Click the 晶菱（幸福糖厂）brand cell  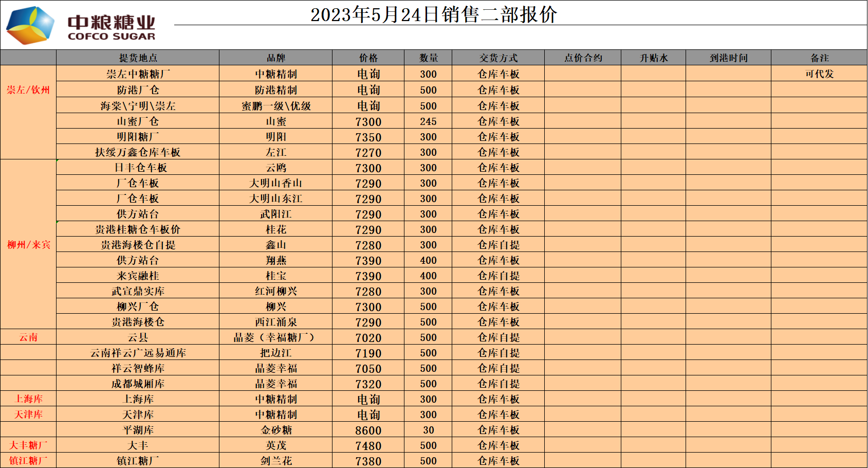pos(275,338)
